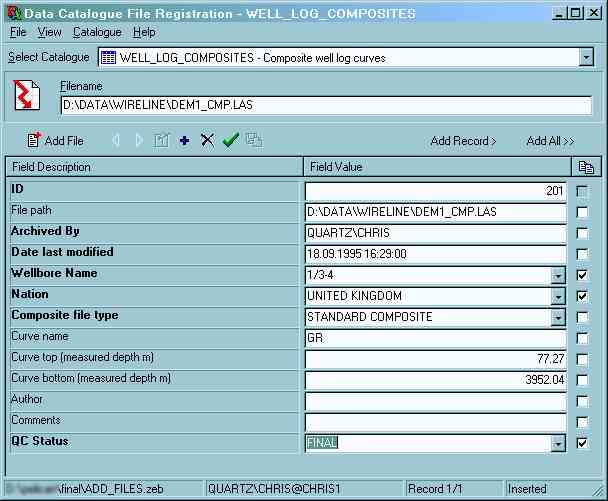This screenshot has width=608, height=501.
Task: Click the blue plus add record icon
Action: (184, 141)
